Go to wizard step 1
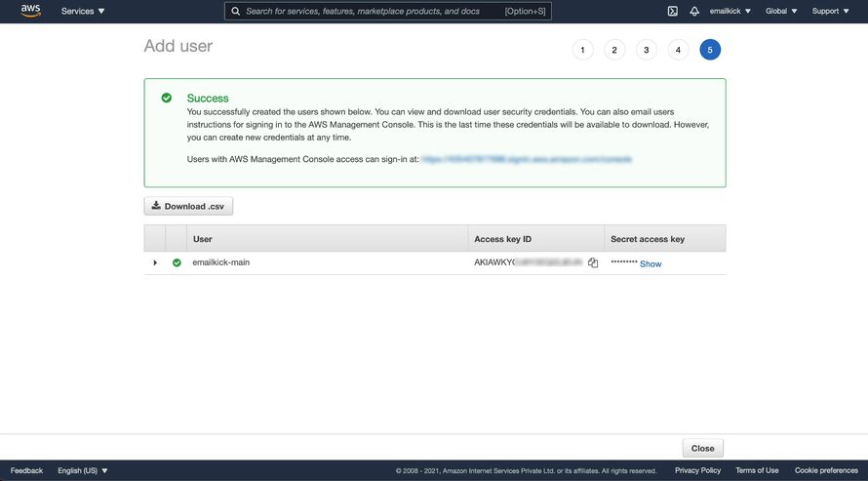Viewport: 868px width, 481px height. [582, 50]
